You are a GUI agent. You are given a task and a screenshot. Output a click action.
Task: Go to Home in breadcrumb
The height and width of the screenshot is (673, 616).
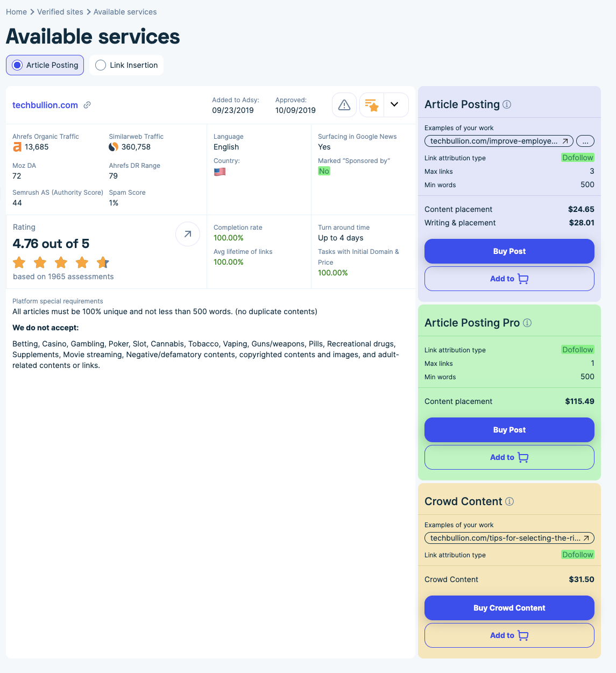(x=16, y=12)
